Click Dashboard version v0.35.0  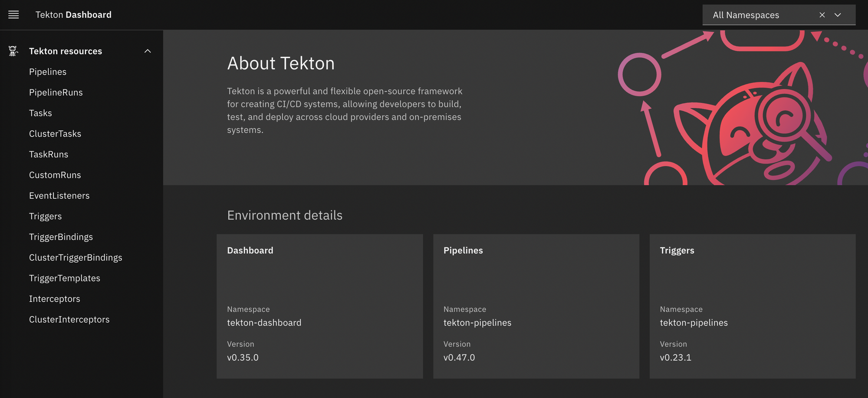coord(243,357)
